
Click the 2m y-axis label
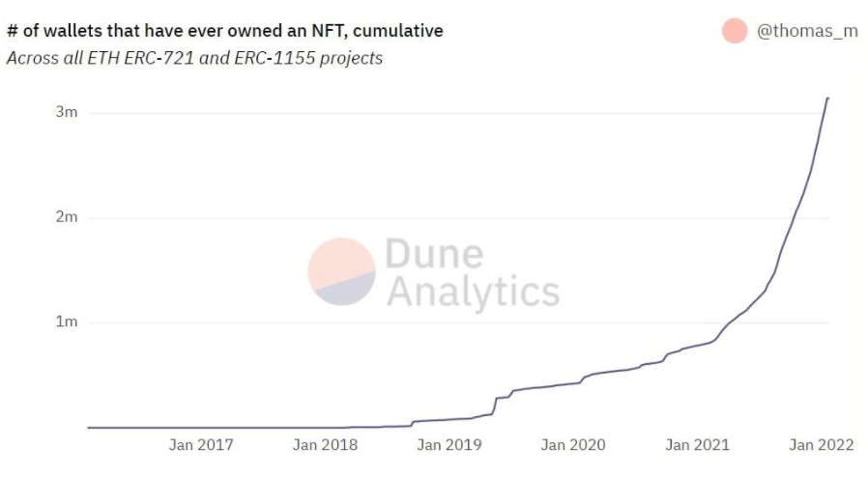pyautogui.click(x=67, y=217)
